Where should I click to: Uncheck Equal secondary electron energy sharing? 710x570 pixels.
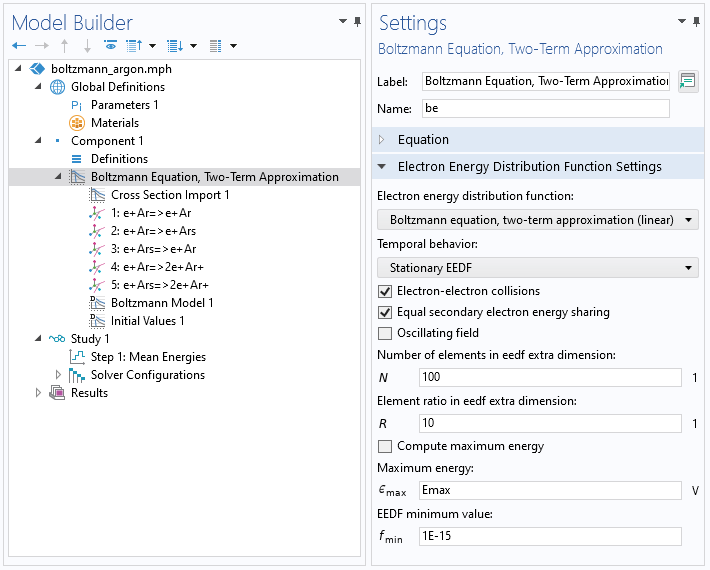[385, 312]
